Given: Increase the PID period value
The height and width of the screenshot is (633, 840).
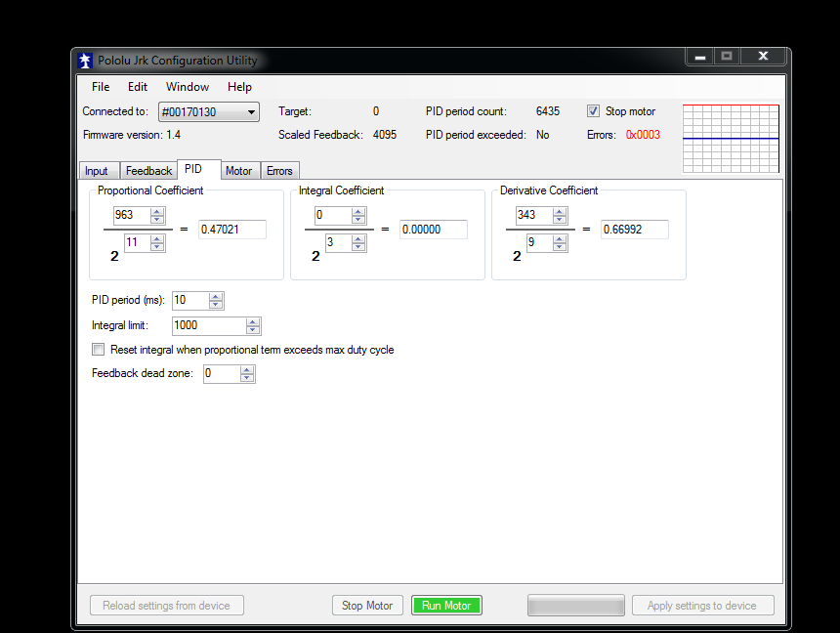Looking at the screenshot, I should 216,296.
